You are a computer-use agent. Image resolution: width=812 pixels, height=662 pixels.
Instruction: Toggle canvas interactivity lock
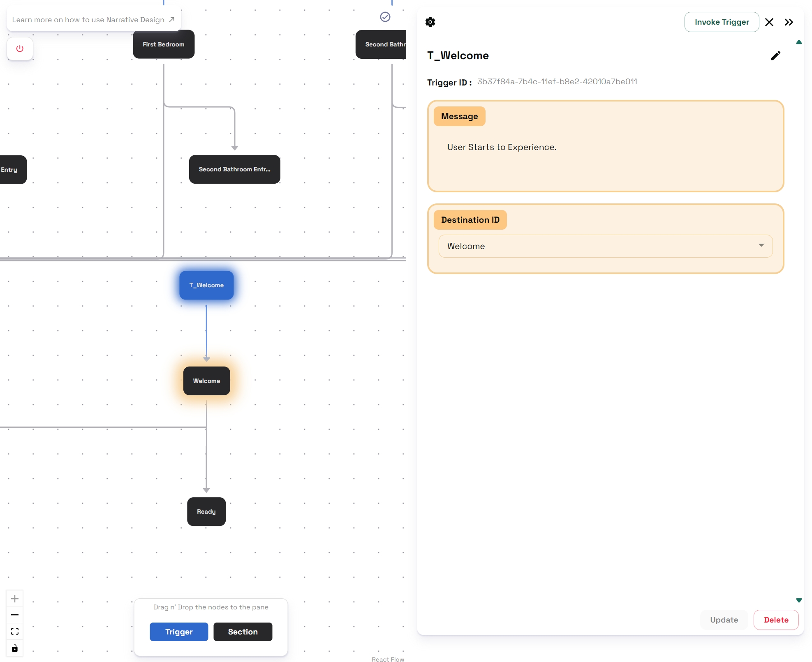(15, 648)
